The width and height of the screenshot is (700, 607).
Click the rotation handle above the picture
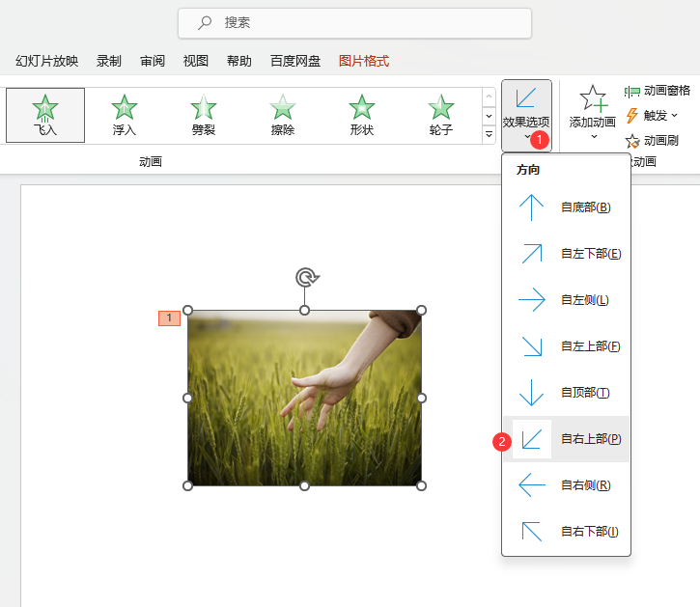coord(307,277)
